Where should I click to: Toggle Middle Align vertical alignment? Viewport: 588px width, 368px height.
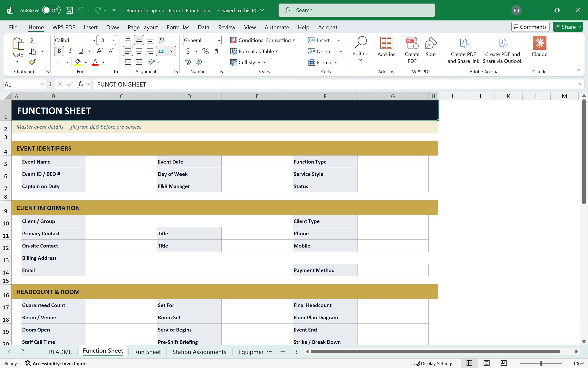coord(139,40)
